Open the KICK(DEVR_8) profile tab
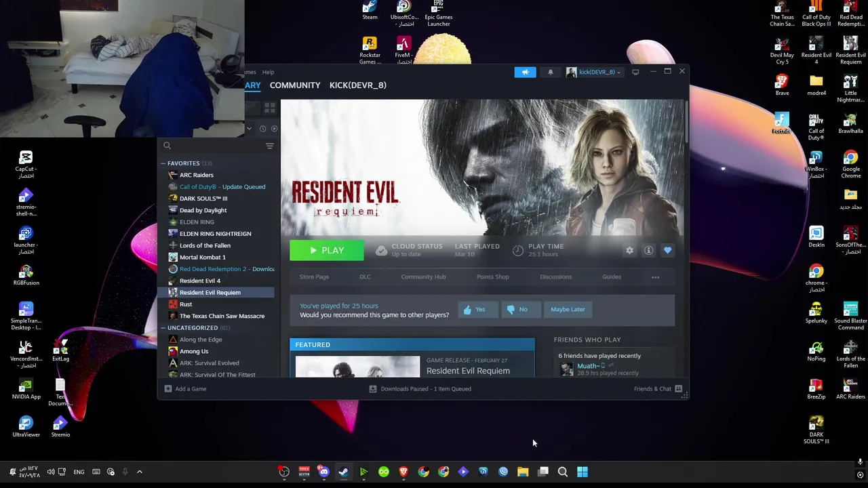The height and width of the screenshot is (488, 868). pyautogui.click(x=357, y=85)
